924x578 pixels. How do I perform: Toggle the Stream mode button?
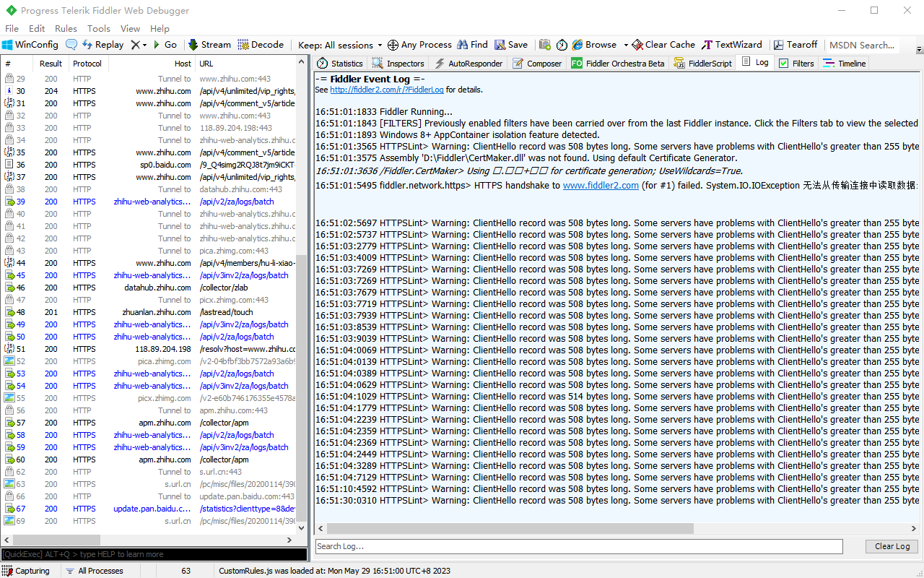pyautogui.click(x=209, y=45)
